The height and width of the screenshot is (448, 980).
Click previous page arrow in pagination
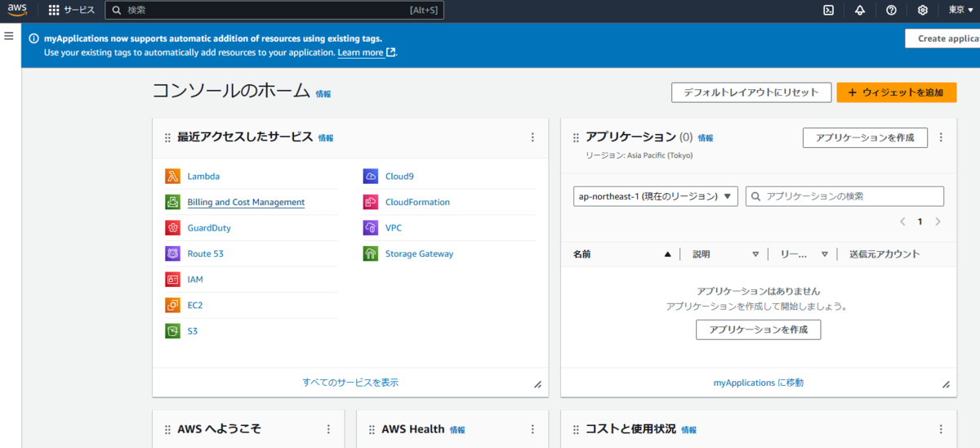(902, 222)
